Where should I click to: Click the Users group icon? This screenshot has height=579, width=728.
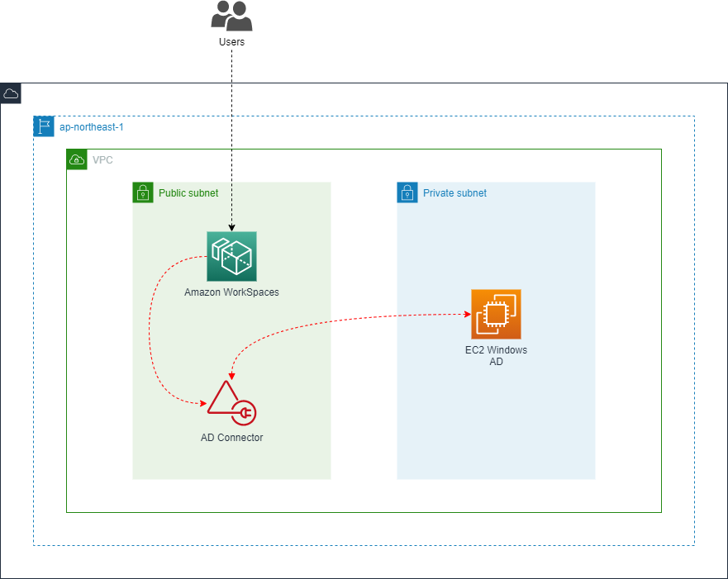click(x=231, y=16)
